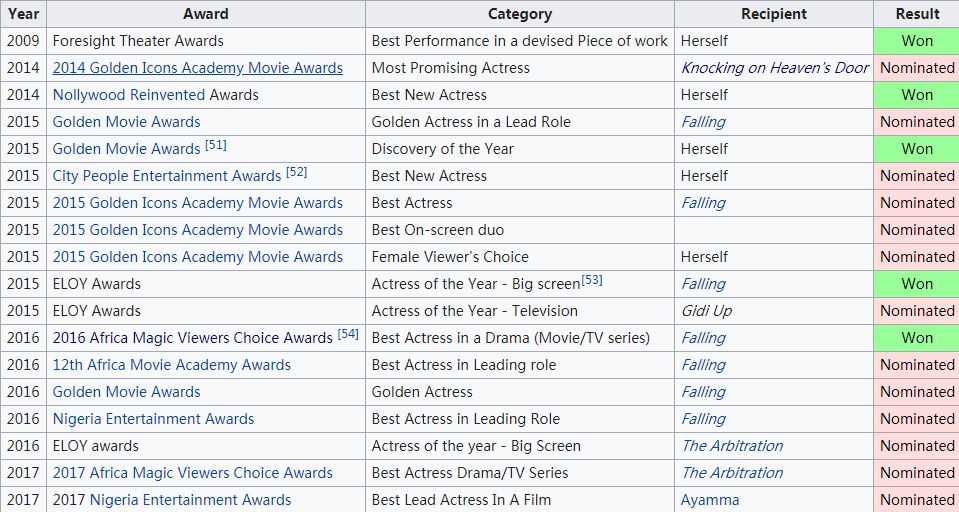
Task: Click Falling link in Golden Actress row
Action: (703, 392)
